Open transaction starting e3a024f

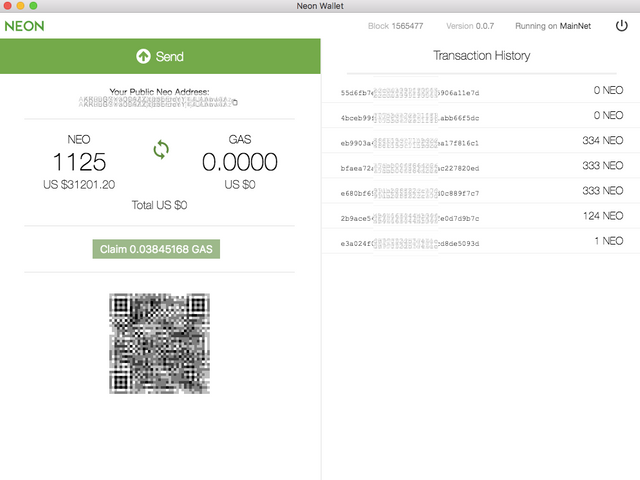point(410,243)
